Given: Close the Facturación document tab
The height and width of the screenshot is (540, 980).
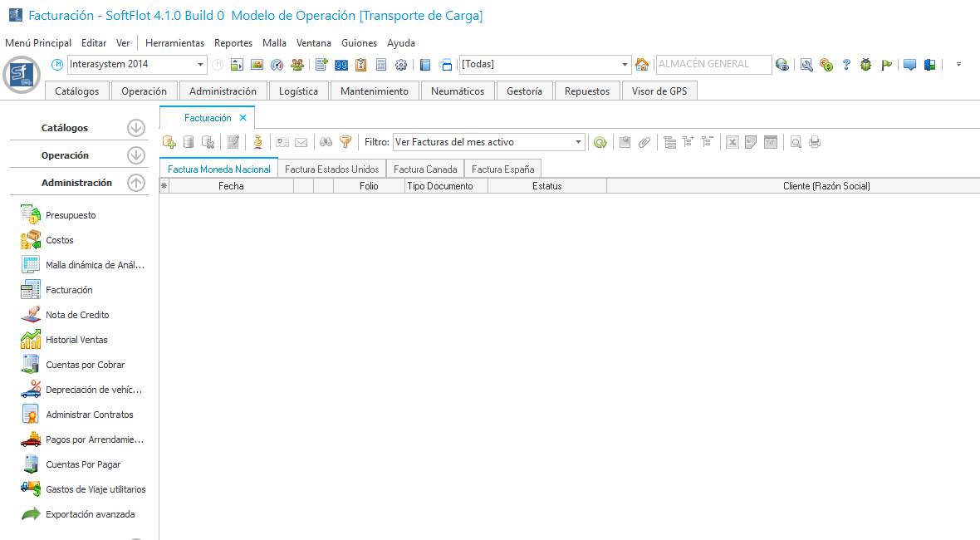Looking at the screenshot, I should (x=243, y=118).
